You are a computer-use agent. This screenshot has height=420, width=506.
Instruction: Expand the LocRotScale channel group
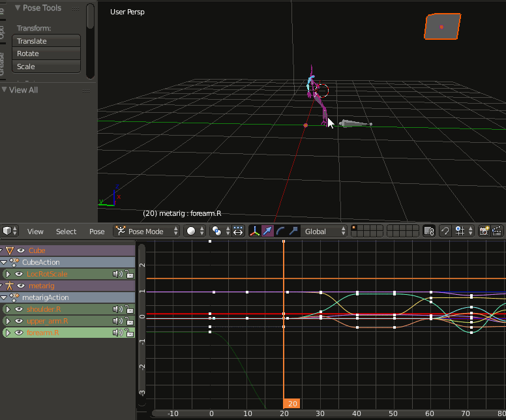8,274
